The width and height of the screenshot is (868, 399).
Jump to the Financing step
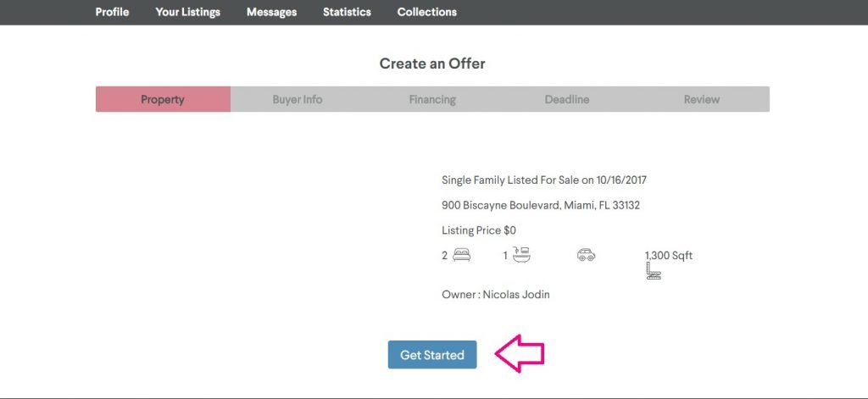[x=432, y=99]
